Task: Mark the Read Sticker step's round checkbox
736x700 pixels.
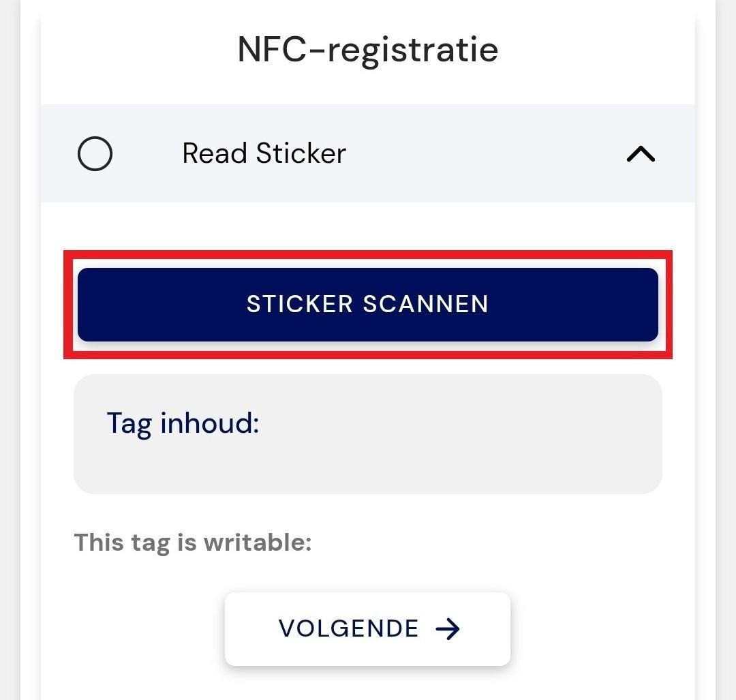Action: (95, 153)
